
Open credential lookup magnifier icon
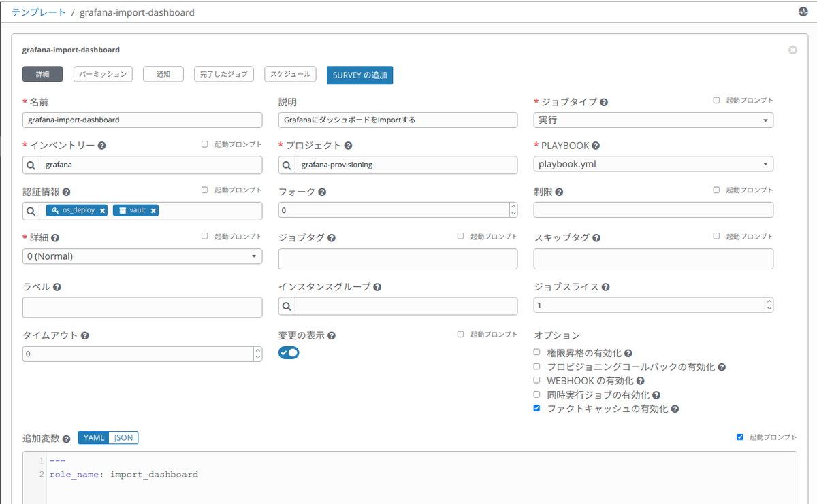[x=31, y=211]
